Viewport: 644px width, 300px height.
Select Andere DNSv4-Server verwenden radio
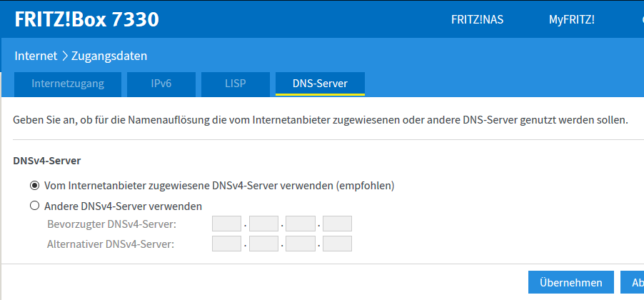(34, 206)
